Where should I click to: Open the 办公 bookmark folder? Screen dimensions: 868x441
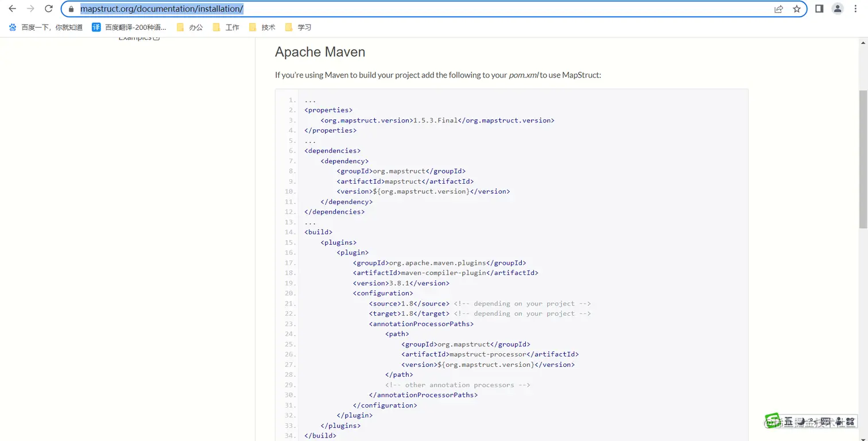pos(190,27)
